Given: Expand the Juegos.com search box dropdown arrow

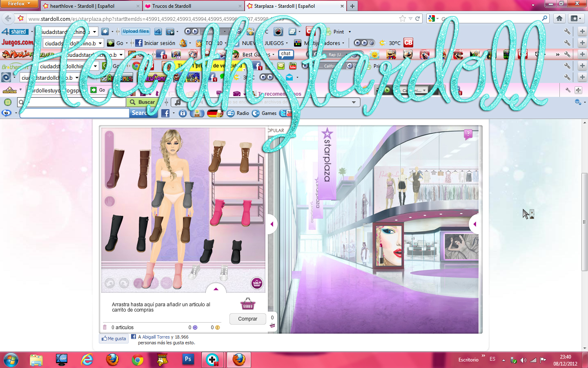Looking at the screenshot, I should (x=100, y=43).
